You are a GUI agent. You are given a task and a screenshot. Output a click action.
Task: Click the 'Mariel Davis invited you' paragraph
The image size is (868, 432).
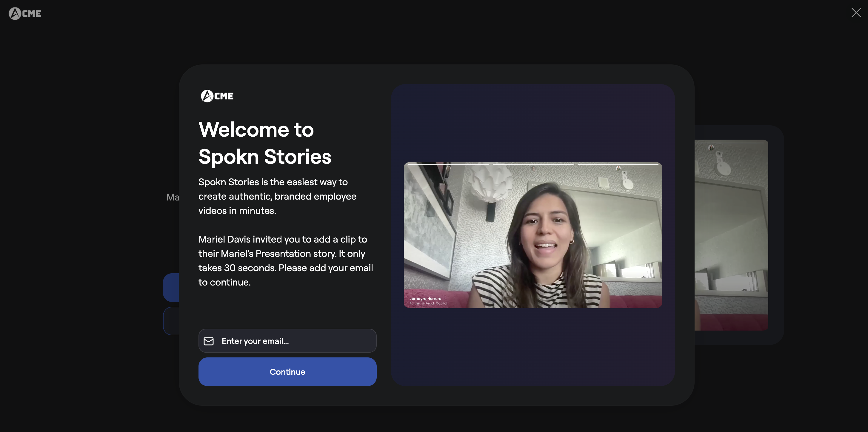click(x=286, y=261)
